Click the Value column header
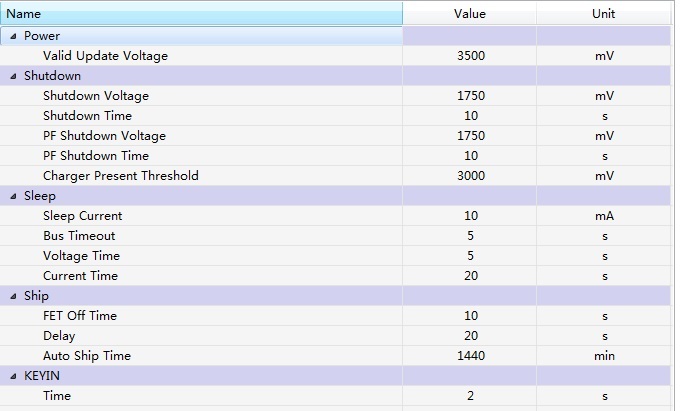This screenshot has width=682, height=411. tap(469, 14)
